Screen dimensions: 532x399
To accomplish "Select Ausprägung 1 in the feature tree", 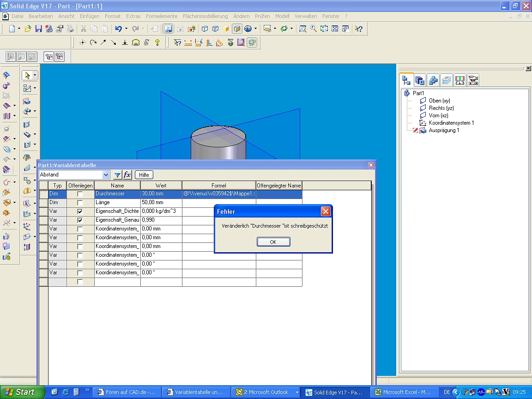I will [x=444, y=130].
